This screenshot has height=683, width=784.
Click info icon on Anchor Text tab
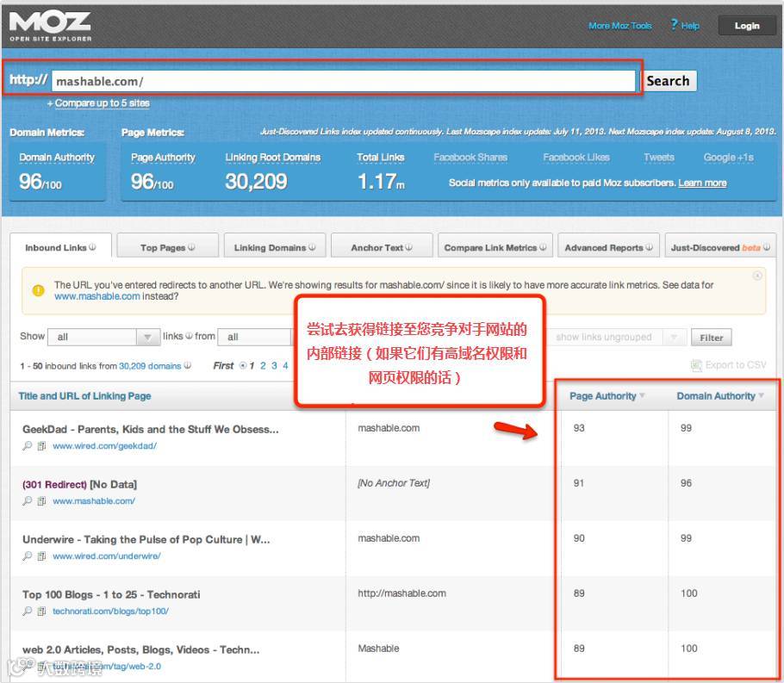(x=408, y=247)
